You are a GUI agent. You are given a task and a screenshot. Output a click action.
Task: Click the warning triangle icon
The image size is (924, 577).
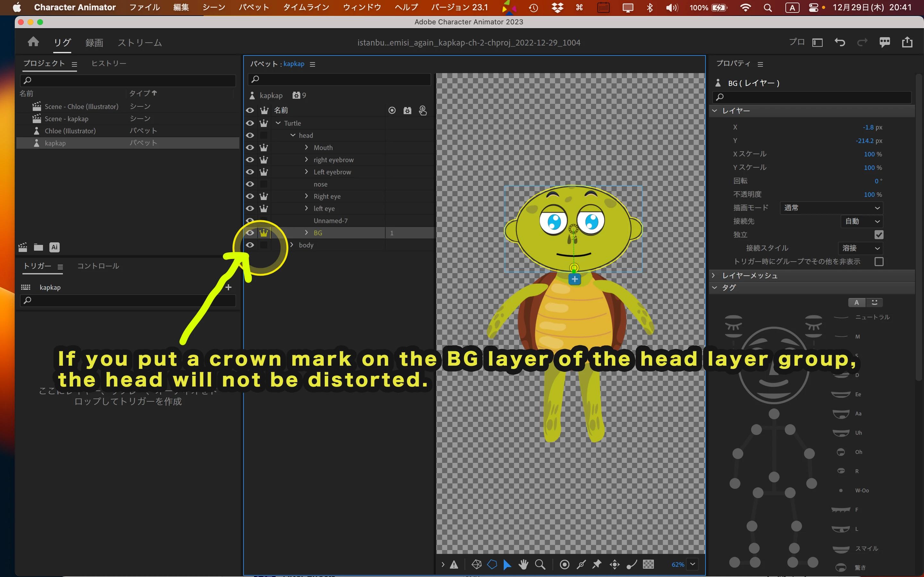(x=454, y=564)
